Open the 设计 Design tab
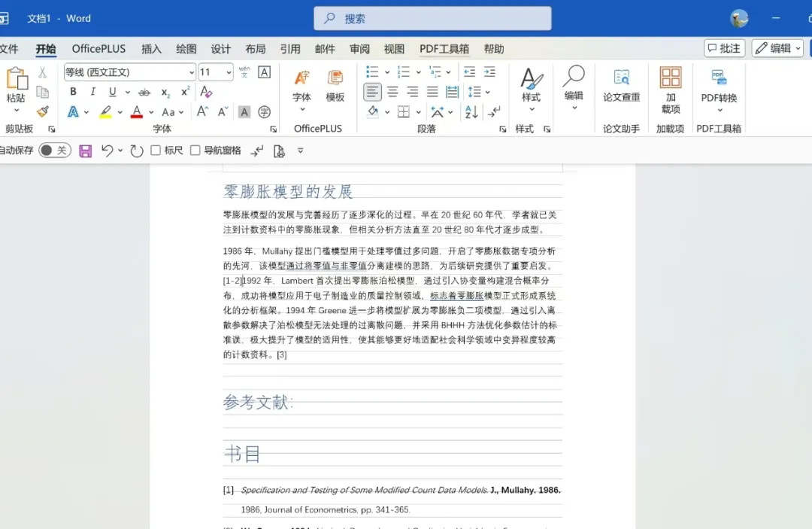 coord(220,49)
